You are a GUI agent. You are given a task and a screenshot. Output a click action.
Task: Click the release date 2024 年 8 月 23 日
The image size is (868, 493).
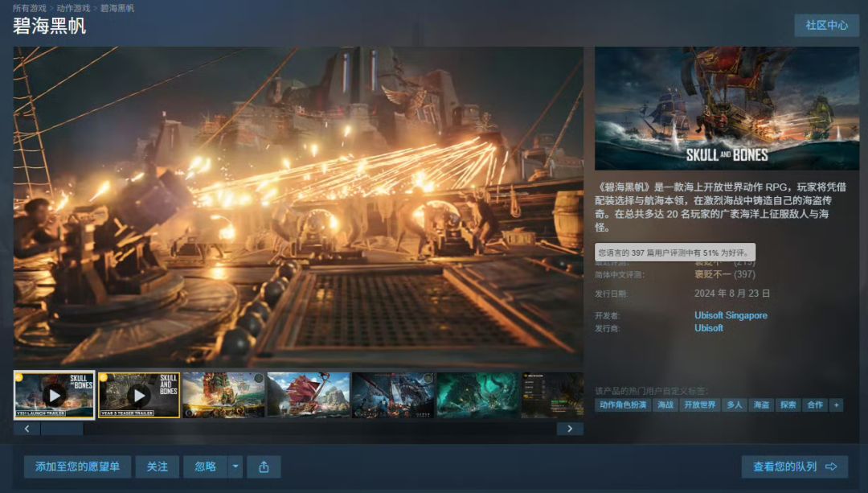point(732,294)
